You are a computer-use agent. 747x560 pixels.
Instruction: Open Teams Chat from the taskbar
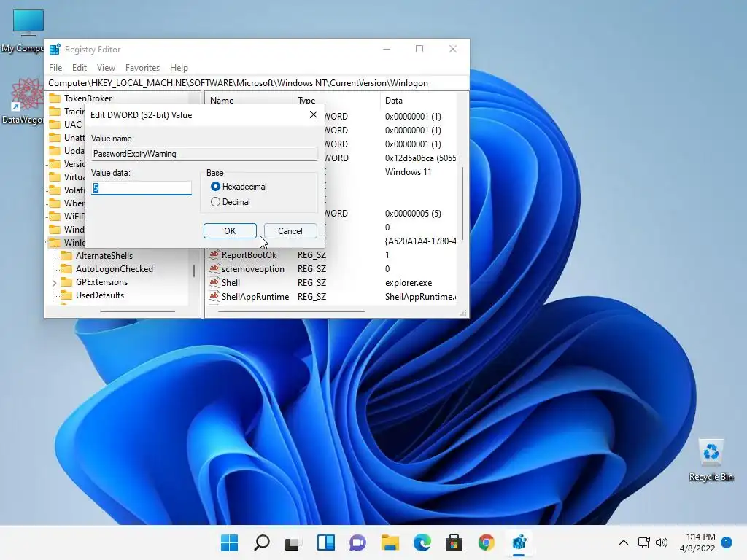click(357, 542)
